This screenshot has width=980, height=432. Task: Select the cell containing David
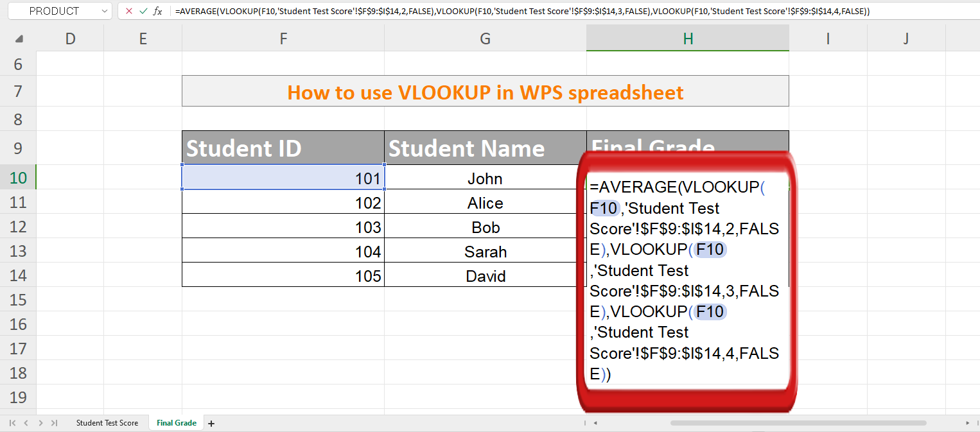click(x=485, y=275)
